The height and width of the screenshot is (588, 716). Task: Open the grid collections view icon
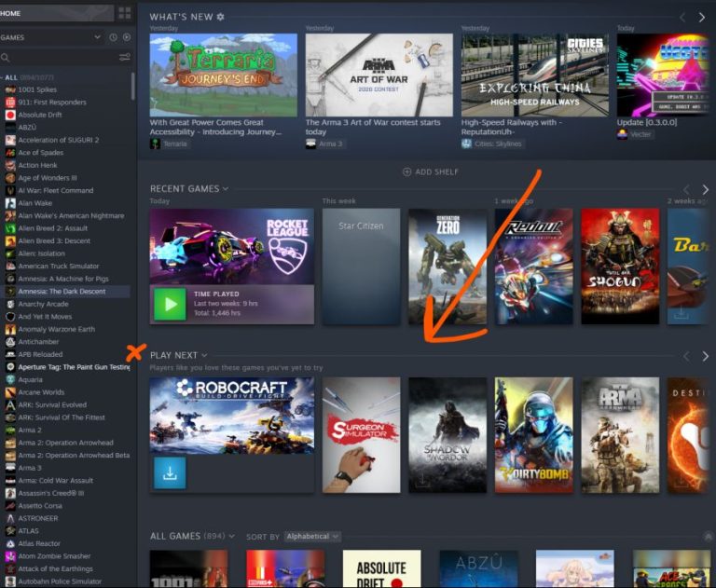124,13
